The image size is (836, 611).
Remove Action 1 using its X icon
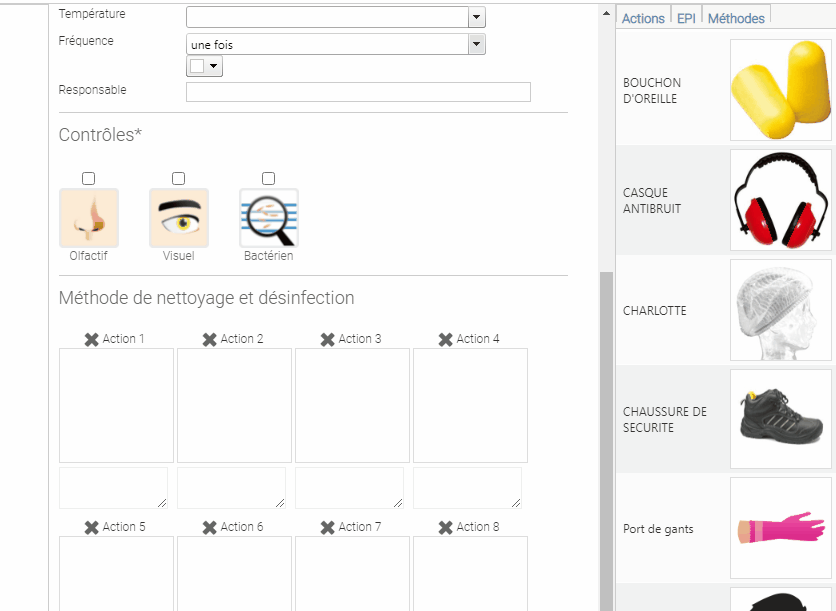coord(91,338)
